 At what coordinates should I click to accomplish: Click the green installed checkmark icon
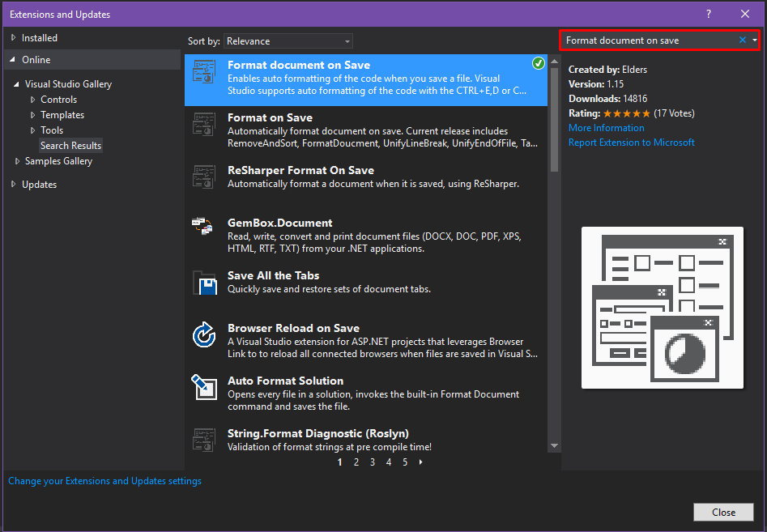tap(538, 63)
